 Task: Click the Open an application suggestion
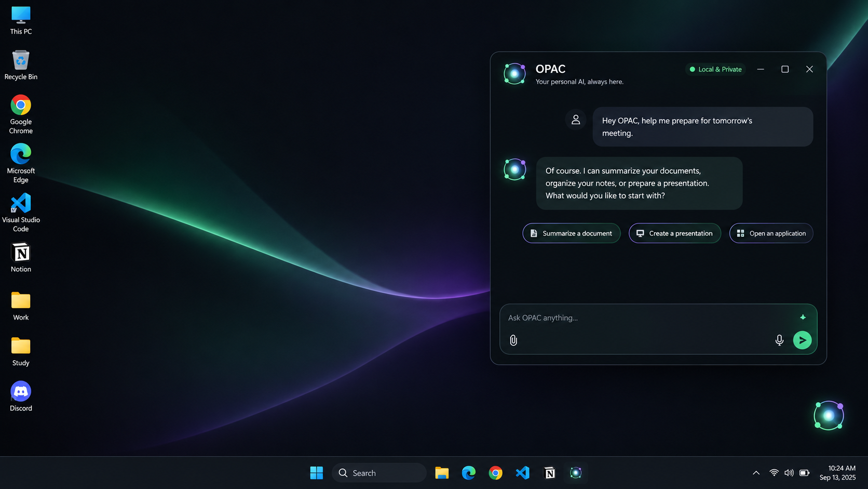pyautogui.click(x=771, y=233)
